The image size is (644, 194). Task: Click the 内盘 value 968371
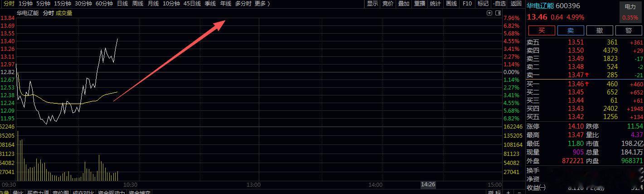point(632,161)
